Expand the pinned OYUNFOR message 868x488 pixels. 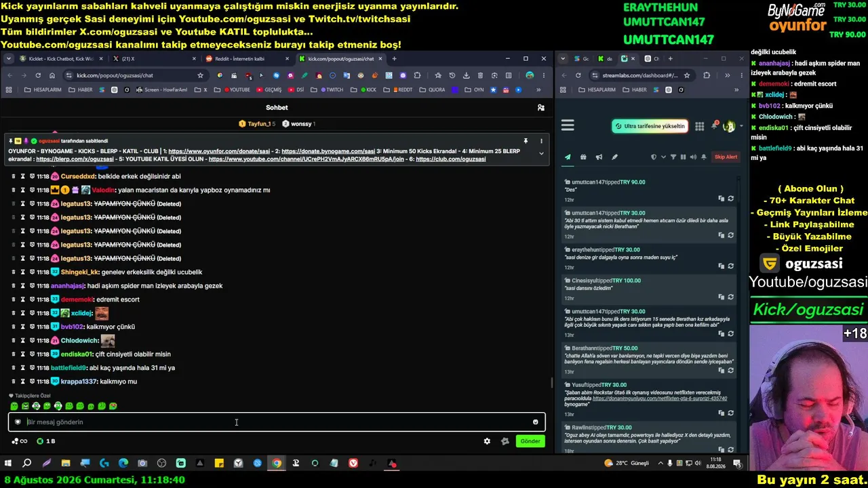pyautogui.click(x=541, y=154)
